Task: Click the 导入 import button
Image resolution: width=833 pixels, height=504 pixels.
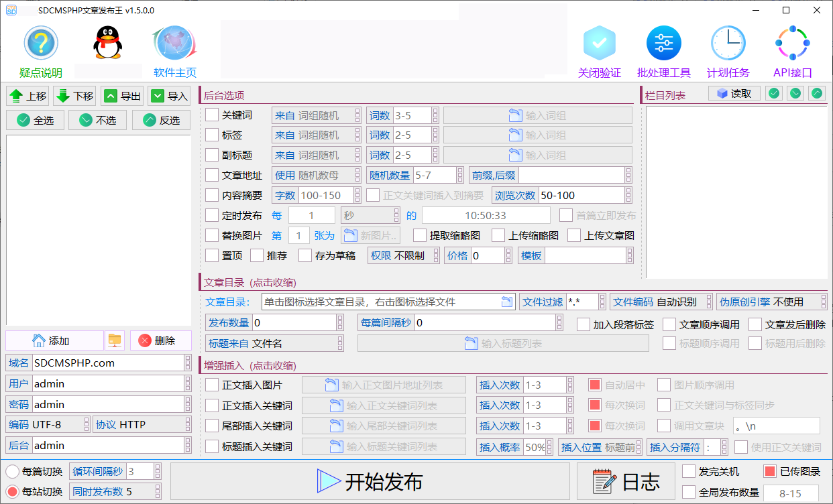Action: coord(169,96)
